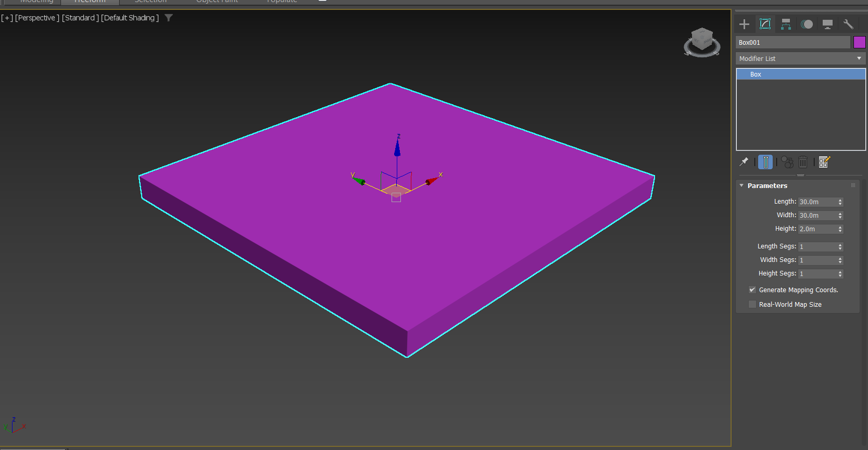Open the [+] viewport general menu
The width and height of the screenshot is (868, 450).
point(7,18)
